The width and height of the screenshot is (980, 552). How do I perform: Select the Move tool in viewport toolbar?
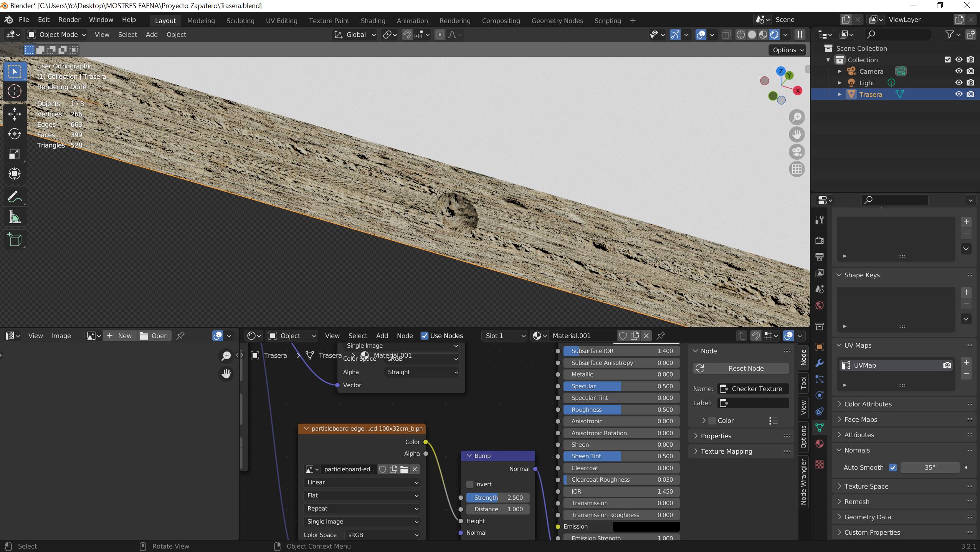tap(15, 114)
